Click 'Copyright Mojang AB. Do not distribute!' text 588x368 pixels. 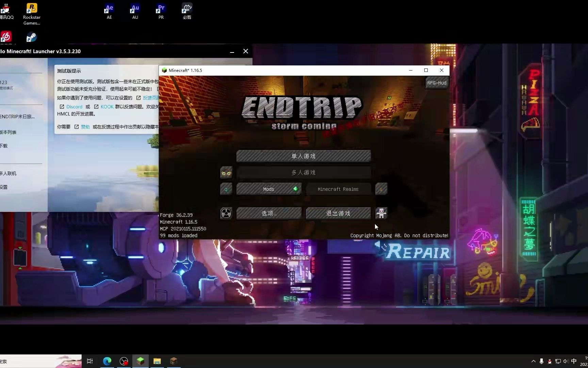[x=399, y=235]
